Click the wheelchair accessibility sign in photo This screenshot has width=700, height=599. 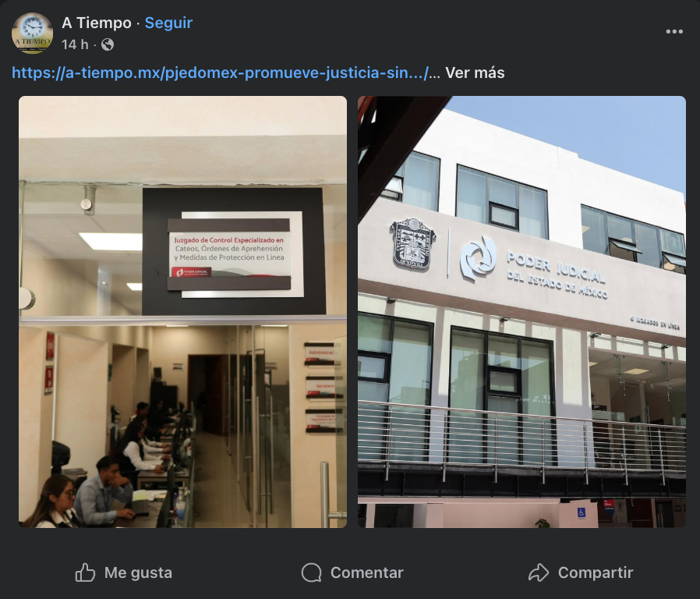pos(582,512)
